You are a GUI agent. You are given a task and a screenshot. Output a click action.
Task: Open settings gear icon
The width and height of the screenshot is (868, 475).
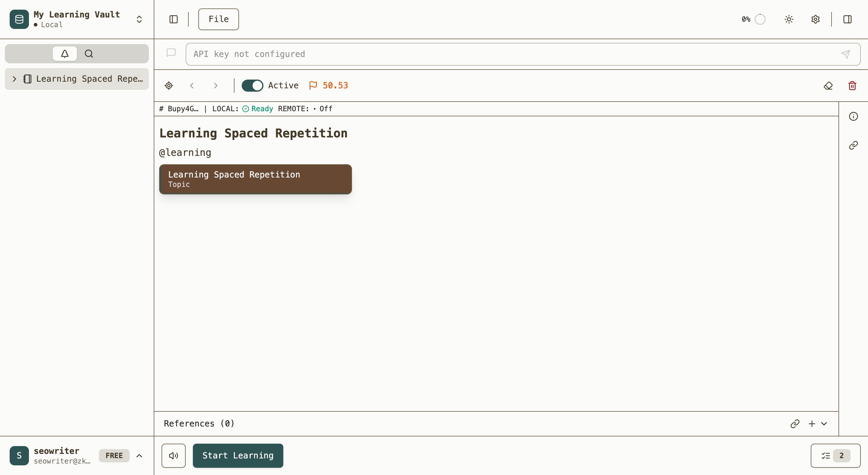815,19
